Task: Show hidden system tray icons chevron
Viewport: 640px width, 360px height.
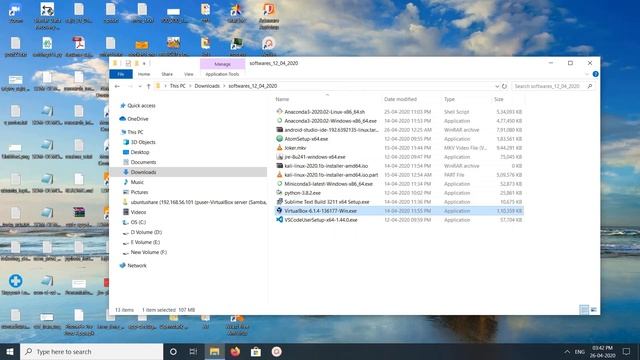Action: [567, 351]
